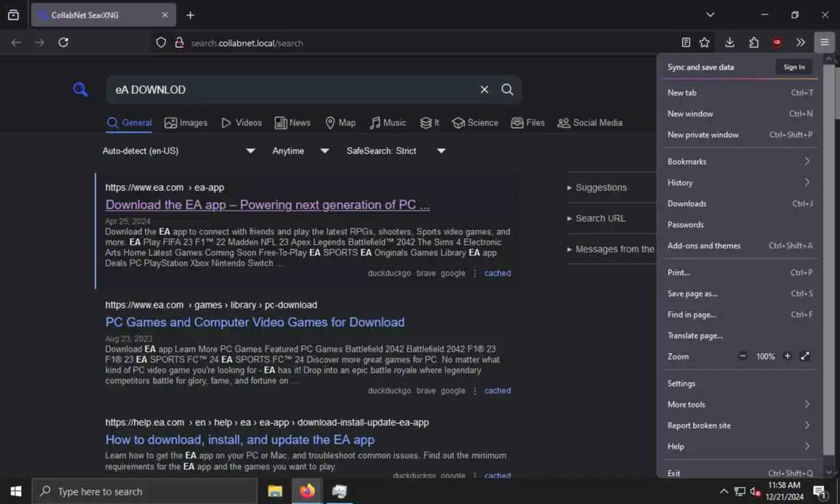Reload the current page
The height and width of the screenshot is (504, 840).
point(63,43)
